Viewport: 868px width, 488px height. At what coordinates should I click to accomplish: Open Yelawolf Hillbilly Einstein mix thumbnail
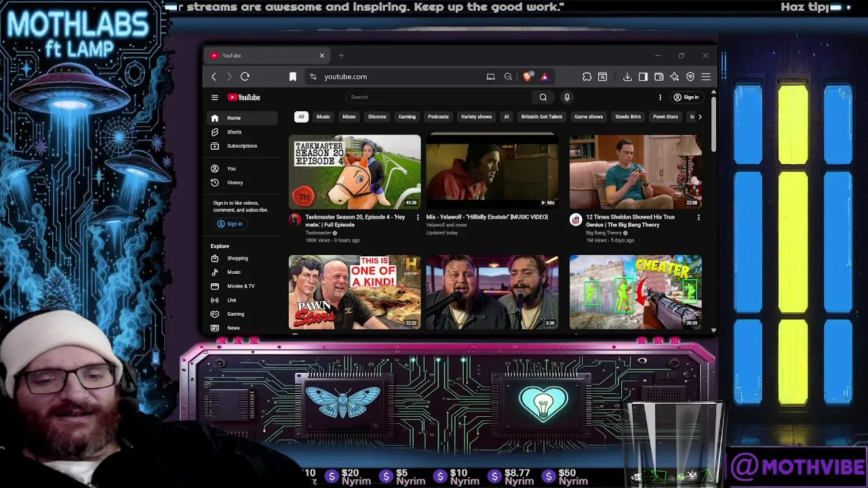(x=492, y=171)
